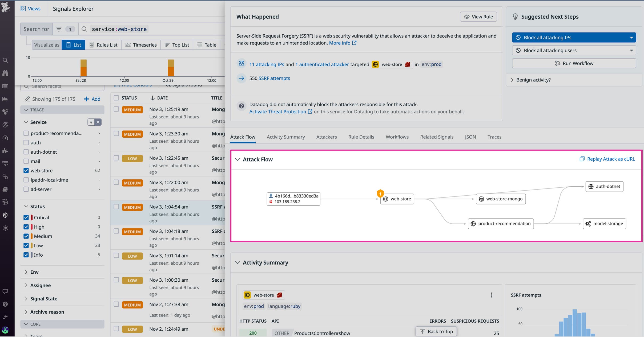Click the web-store-mongo database node

(501, 199)
